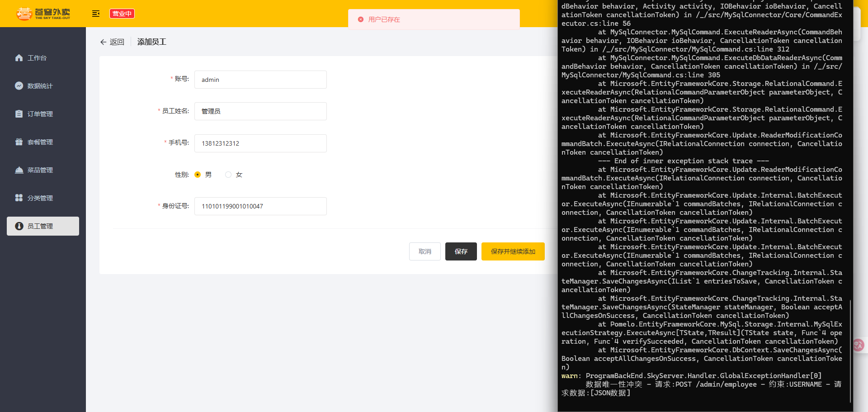Click the home icon beside 工作台
This screenshot has height=412, width=868.
click(x=19, y=58)
